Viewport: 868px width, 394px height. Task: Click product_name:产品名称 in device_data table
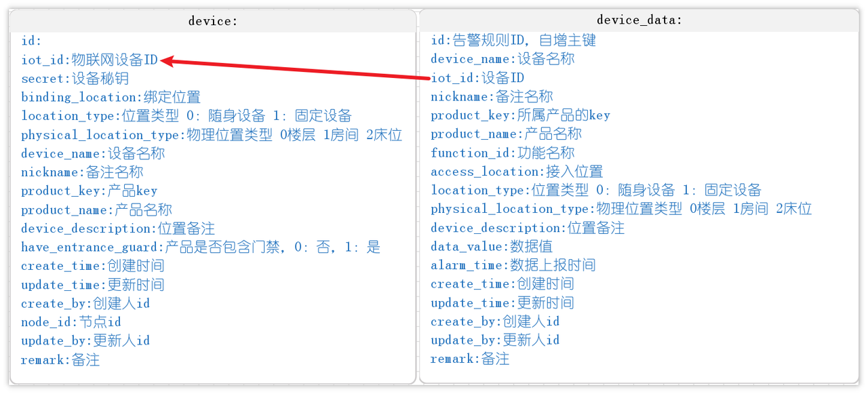coord(506,134)
